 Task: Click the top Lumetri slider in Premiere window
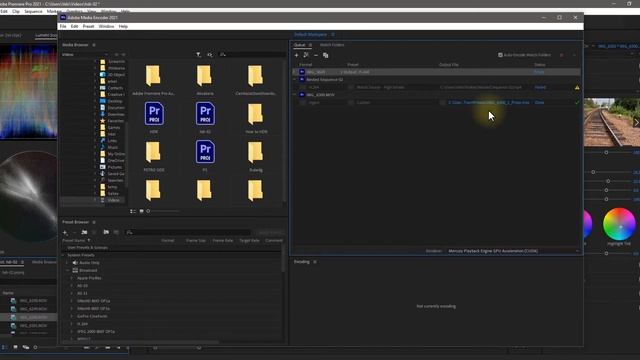coord(606,152)
